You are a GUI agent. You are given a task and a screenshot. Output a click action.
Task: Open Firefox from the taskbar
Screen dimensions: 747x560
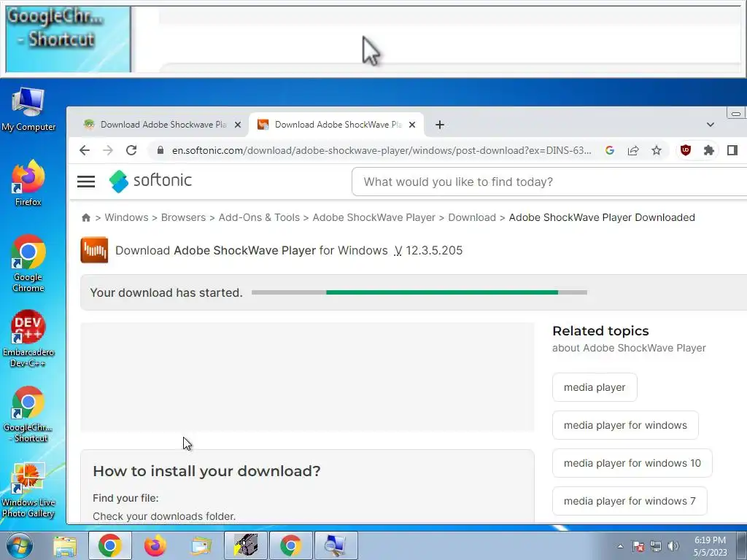[x=155, y=545]
